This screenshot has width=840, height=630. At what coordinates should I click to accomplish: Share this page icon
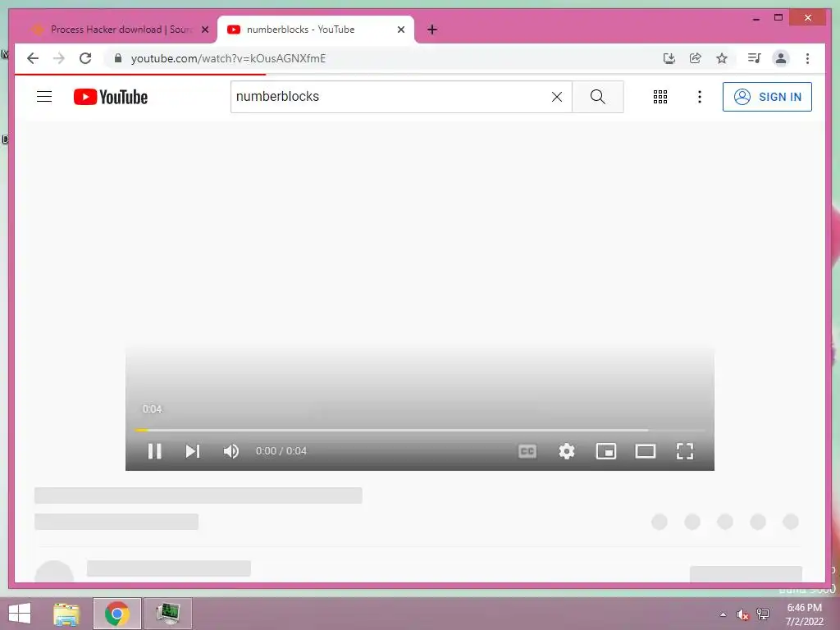(696, 58)
